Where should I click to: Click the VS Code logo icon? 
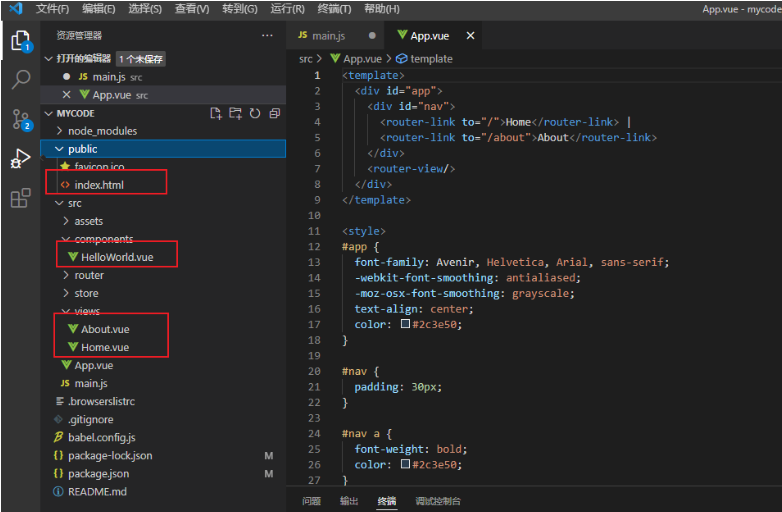[16, 8]
